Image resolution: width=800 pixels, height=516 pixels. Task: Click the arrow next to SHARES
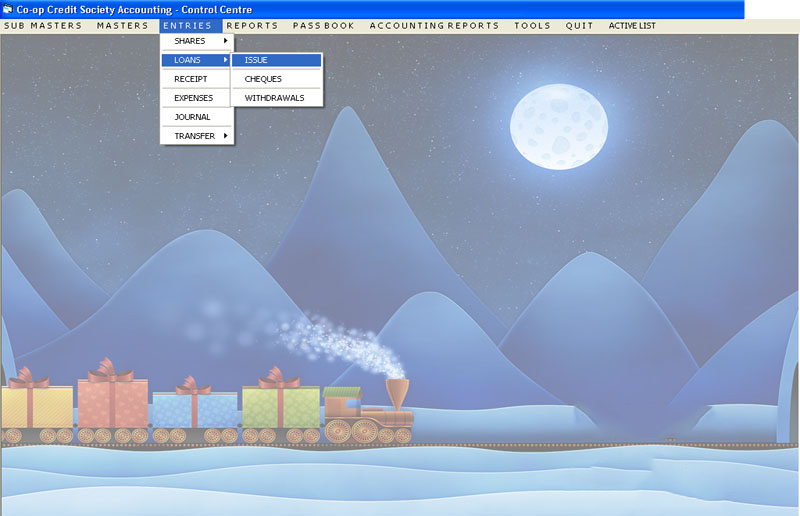[226, 41]
